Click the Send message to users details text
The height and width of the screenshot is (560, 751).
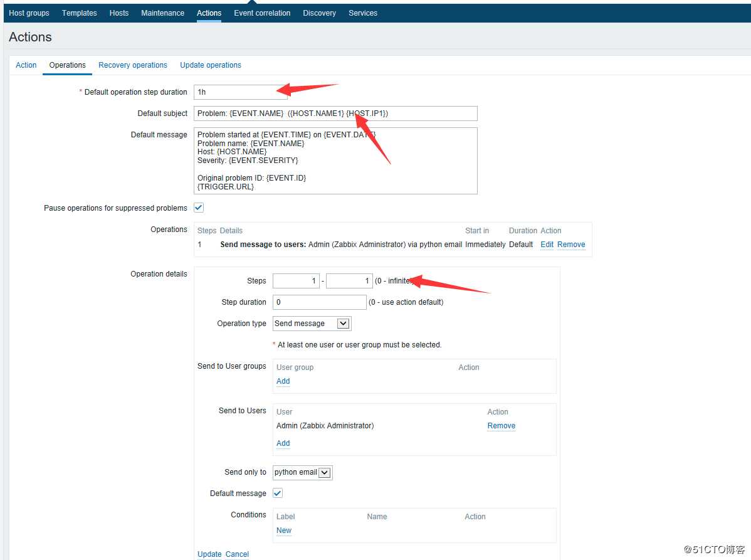click(x=341, y=245)
